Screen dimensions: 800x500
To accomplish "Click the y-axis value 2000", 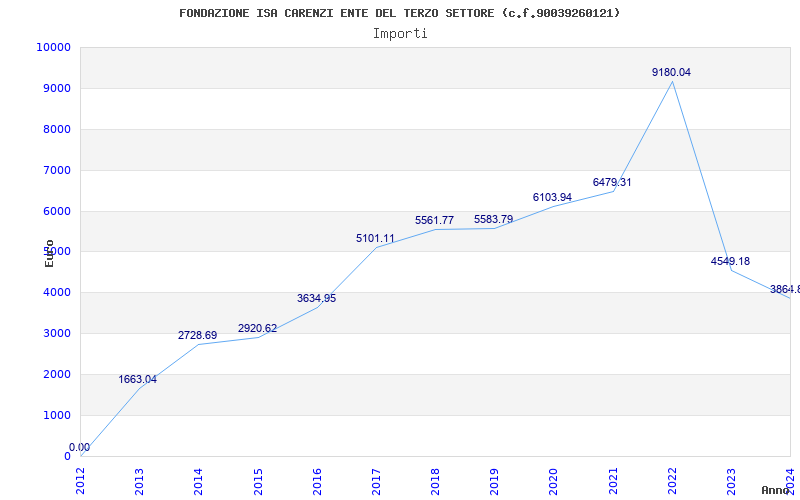I will tap(57, 374).
